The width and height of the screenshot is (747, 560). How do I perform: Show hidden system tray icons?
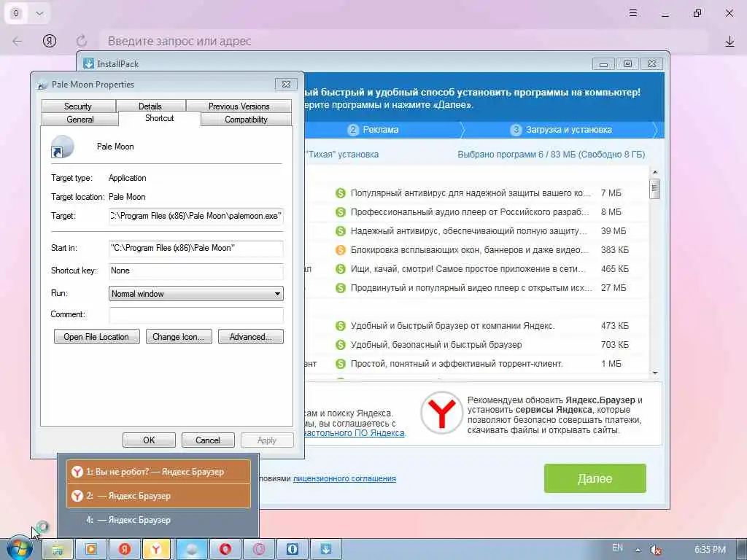tap(638, 550)
